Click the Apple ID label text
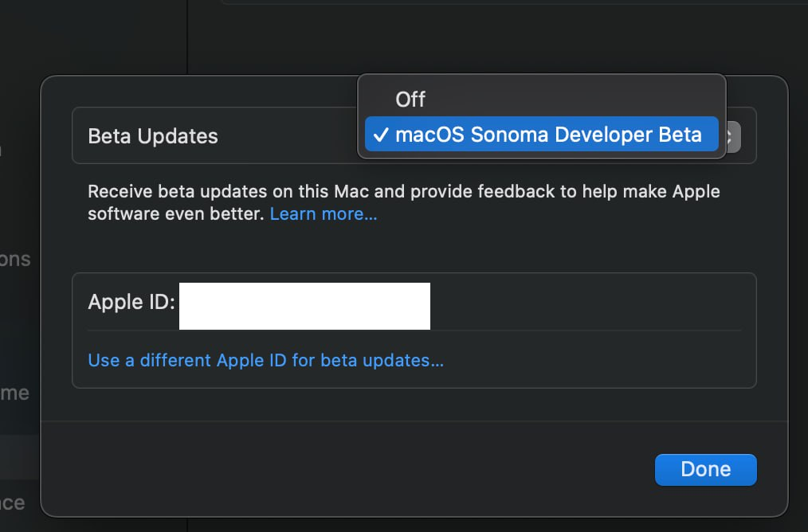808x532 pixels. 131,303
